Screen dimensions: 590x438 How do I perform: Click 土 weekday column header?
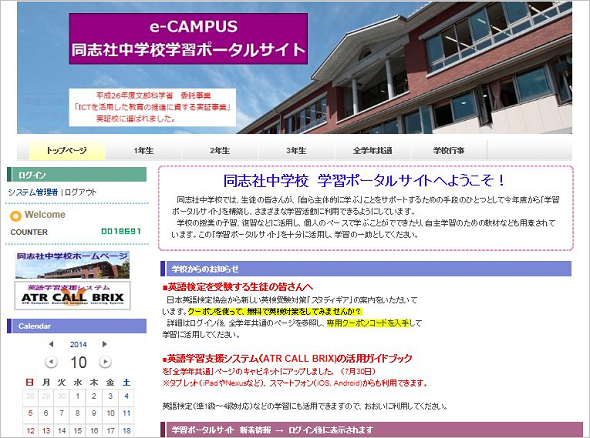pyautogui.click(x=126, y=383)
